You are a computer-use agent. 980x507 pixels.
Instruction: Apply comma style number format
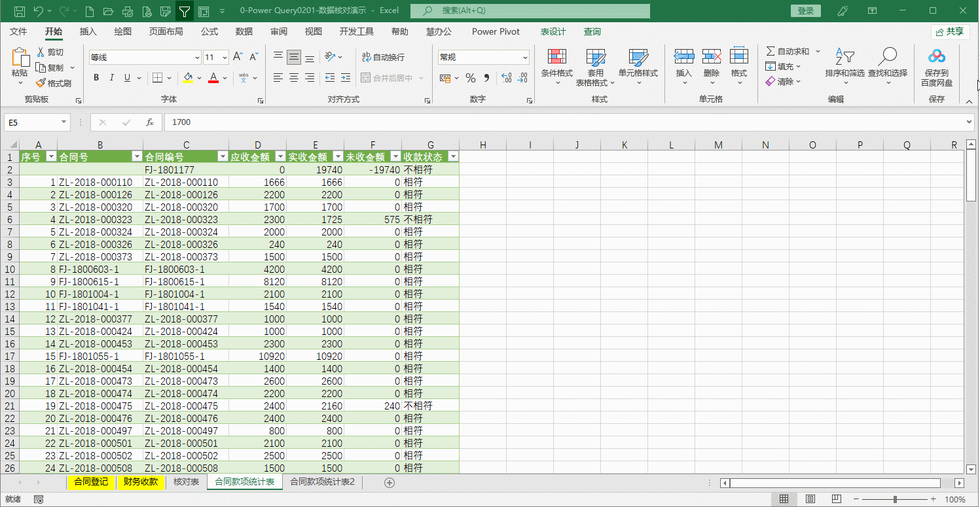[486, 78]
